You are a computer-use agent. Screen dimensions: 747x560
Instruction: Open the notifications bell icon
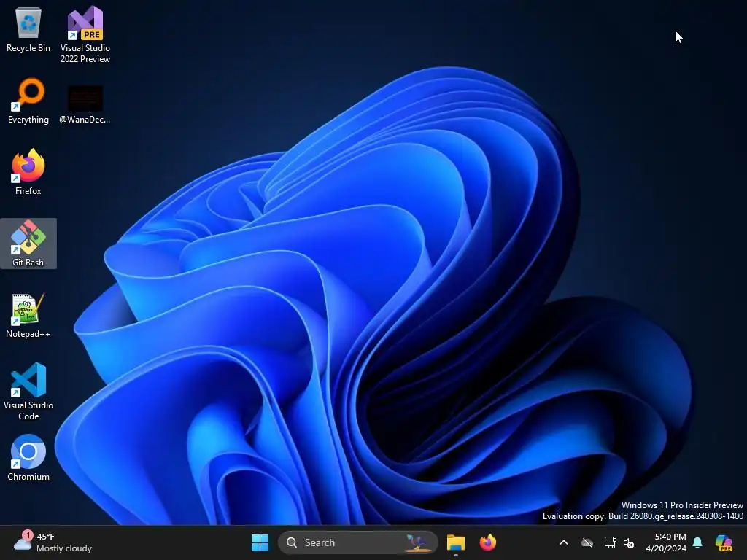[x=697, y=542]
